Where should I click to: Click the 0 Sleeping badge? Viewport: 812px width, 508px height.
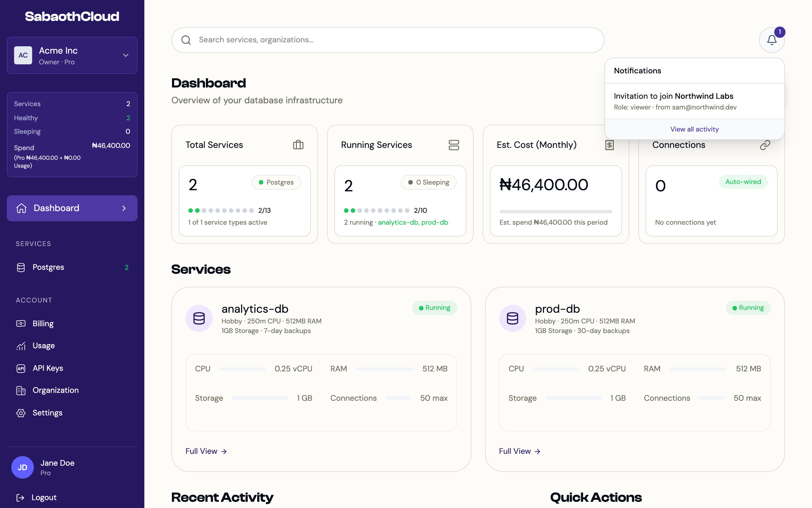point(429,182)
